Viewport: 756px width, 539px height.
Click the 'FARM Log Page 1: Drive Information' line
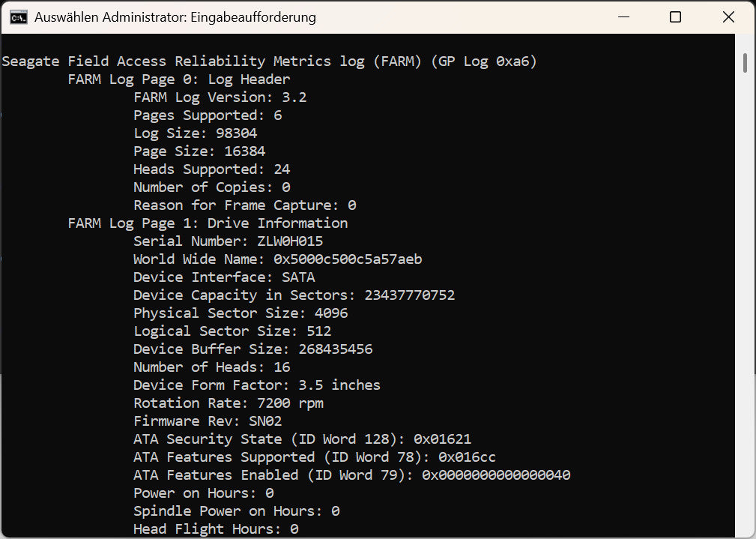(x=208, y=223)
